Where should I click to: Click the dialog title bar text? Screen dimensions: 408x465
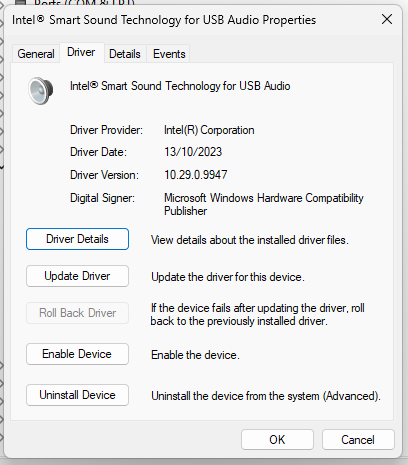point(164,20)
